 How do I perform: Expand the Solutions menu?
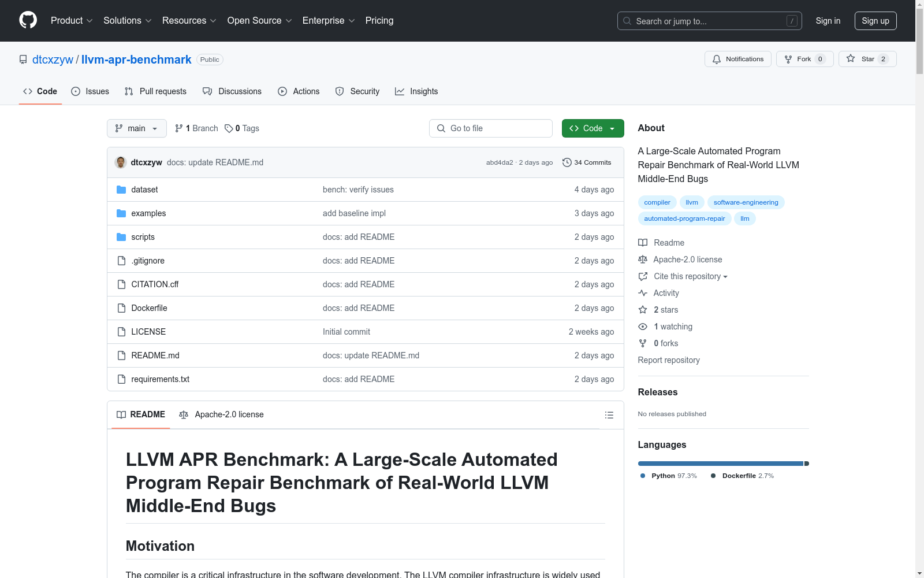pos(128,20)
